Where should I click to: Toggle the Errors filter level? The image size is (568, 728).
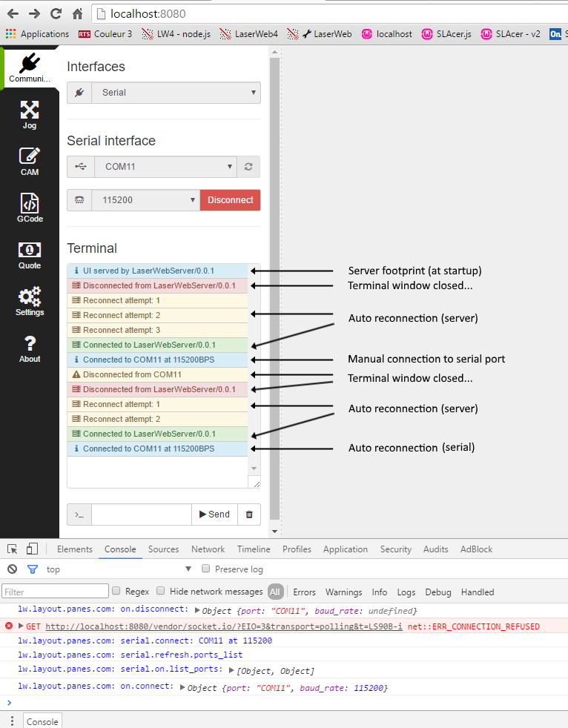pyautogui.click(x=304, y=592)
